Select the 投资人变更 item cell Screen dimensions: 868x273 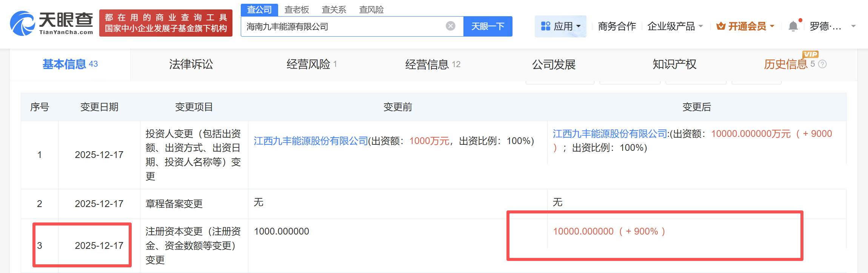193,155
